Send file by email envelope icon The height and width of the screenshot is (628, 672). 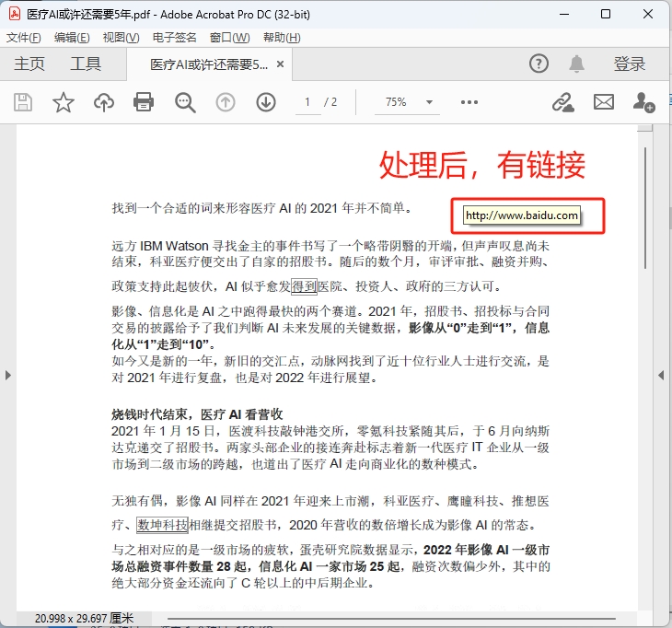604,102
